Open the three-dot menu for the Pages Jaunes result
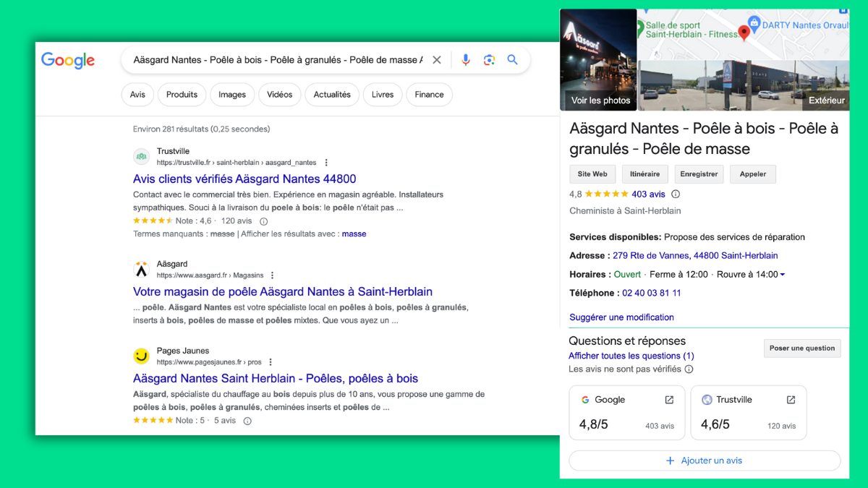The image size is (868, 488). coord(271,362)
